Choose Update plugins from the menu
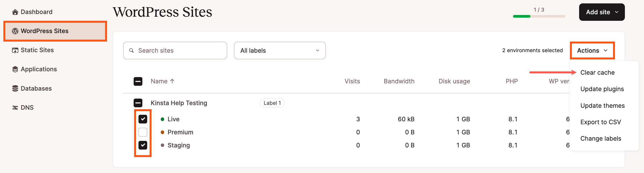 click(x=602, y=89)
